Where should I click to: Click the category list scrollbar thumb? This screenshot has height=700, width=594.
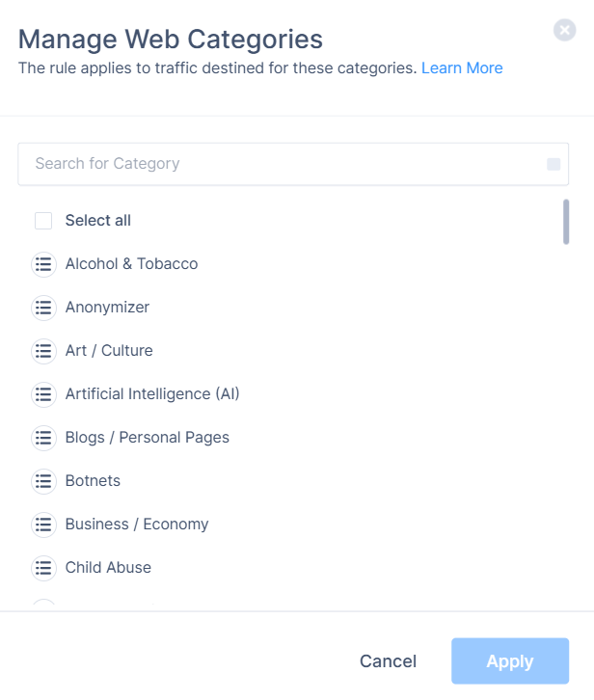coord(566,222)
